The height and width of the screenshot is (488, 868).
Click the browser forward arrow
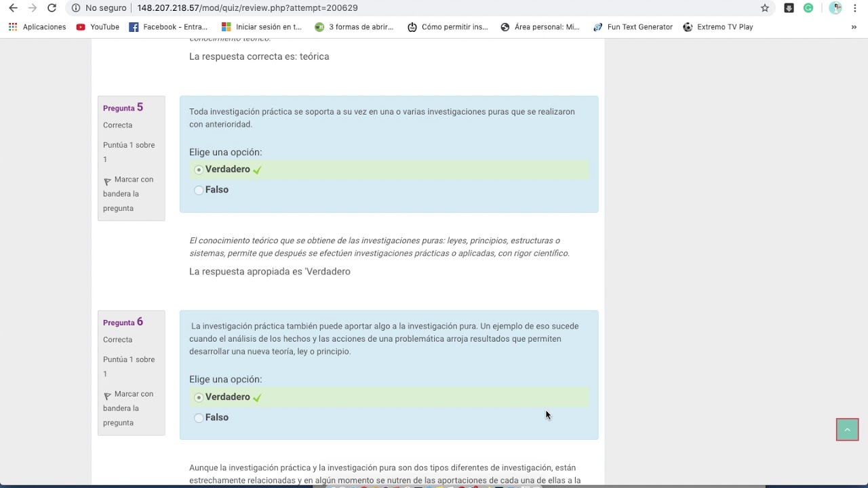32,8
